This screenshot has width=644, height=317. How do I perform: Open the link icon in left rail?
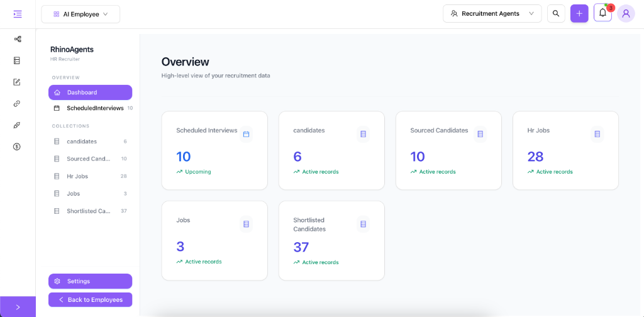(17, 104)
